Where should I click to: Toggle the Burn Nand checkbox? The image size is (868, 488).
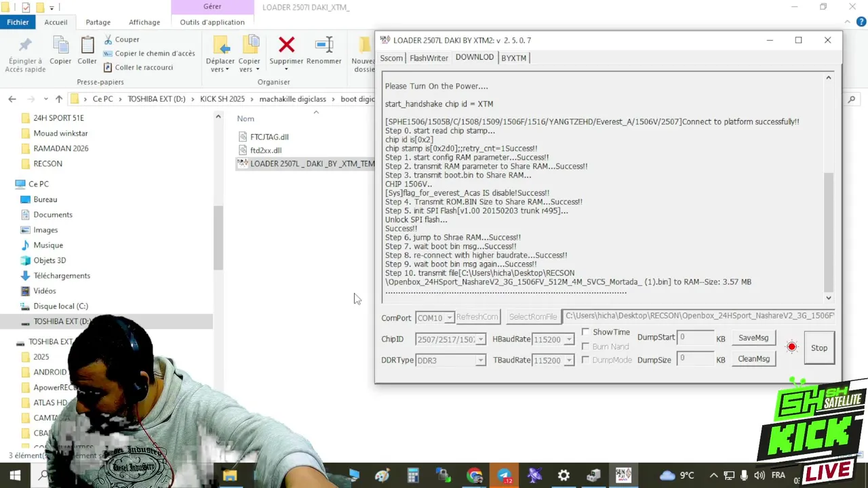tap(585, 346)
